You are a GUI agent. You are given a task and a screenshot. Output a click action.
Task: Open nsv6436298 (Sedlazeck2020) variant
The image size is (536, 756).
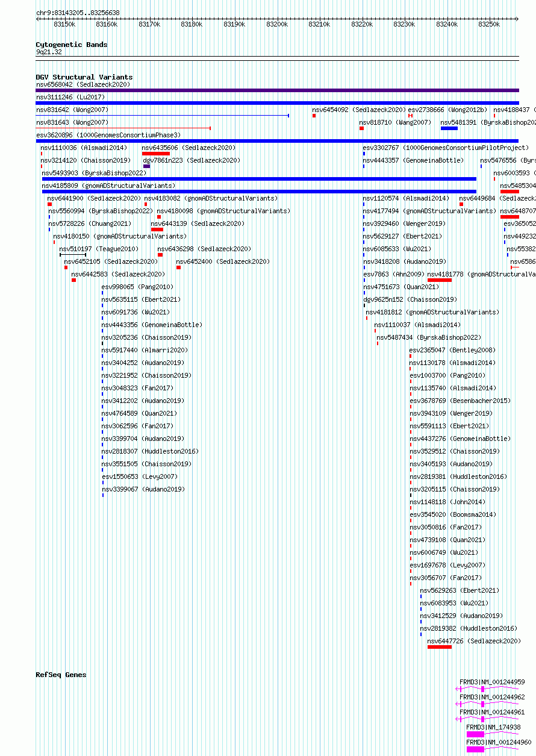coord(204,249)
